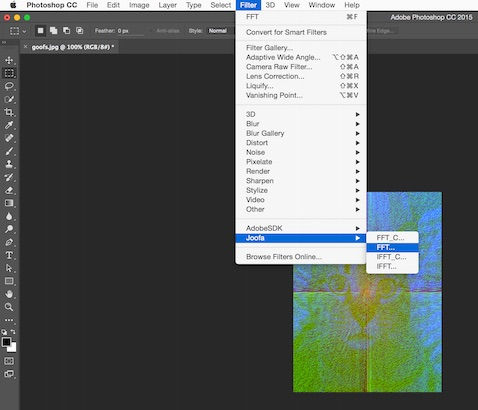Expand the Noise submenu
Screen dimensions: 478x410
[301, 152]
